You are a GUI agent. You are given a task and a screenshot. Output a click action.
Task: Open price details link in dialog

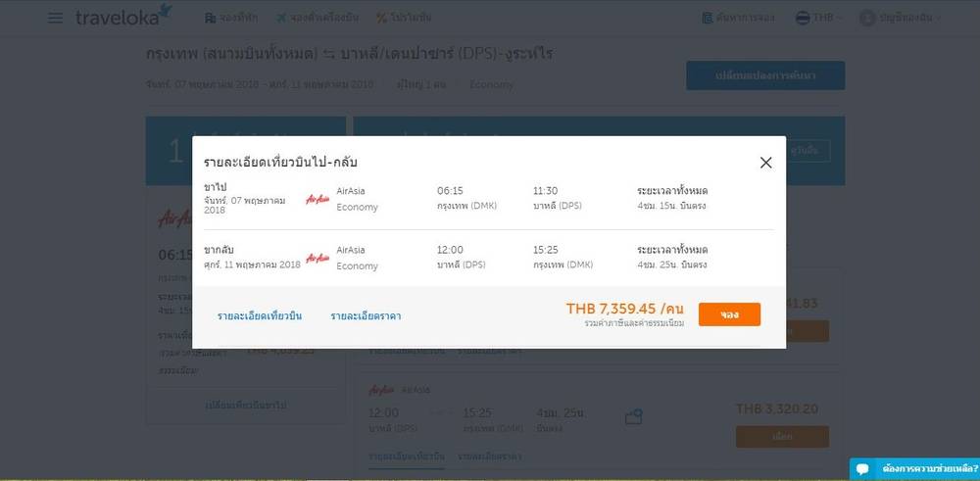366,316
